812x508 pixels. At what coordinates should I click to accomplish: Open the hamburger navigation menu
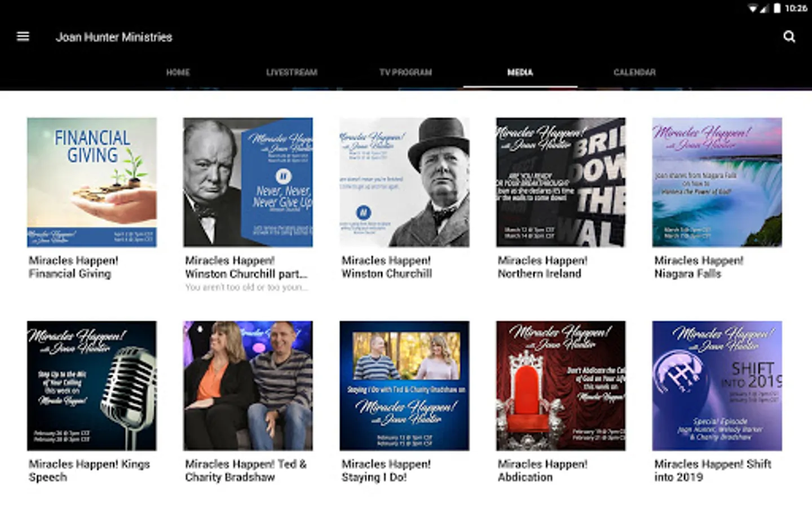coord(23,37)
